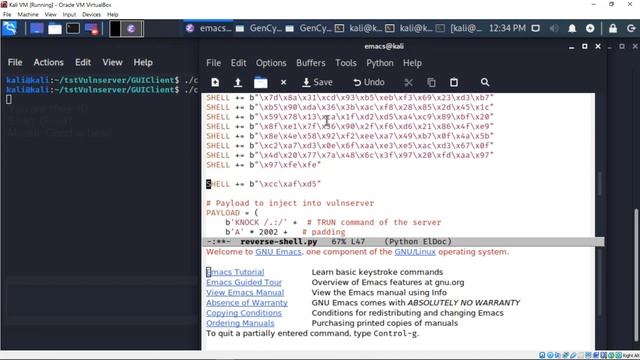Open the Ordering Manuals link
This screenshot has width=640, height=360.
[x=240, y=323]
